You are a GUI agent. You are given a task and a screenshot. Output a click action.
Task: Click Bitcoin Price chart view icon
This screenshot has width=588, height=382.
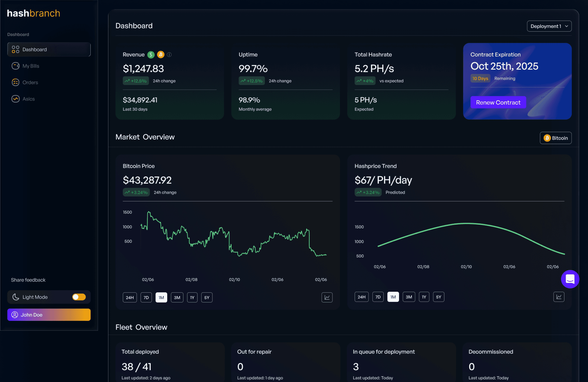point(327,297)
